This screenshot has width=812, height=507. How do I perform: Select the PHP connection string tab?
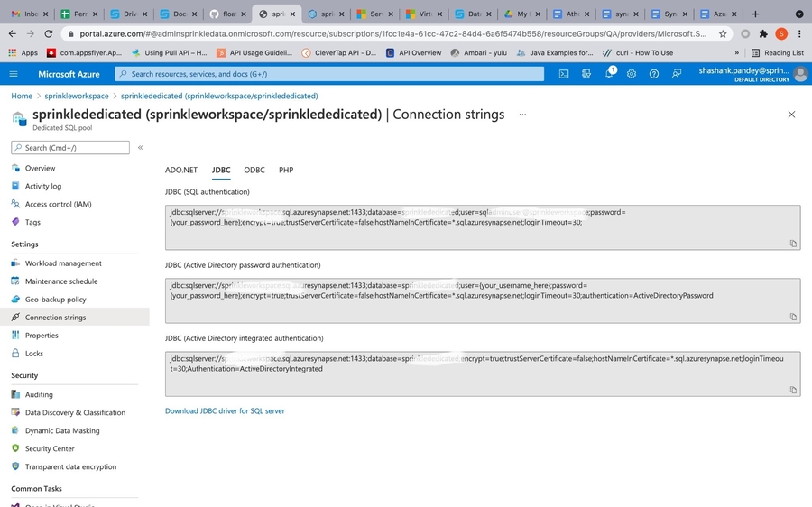286,170
